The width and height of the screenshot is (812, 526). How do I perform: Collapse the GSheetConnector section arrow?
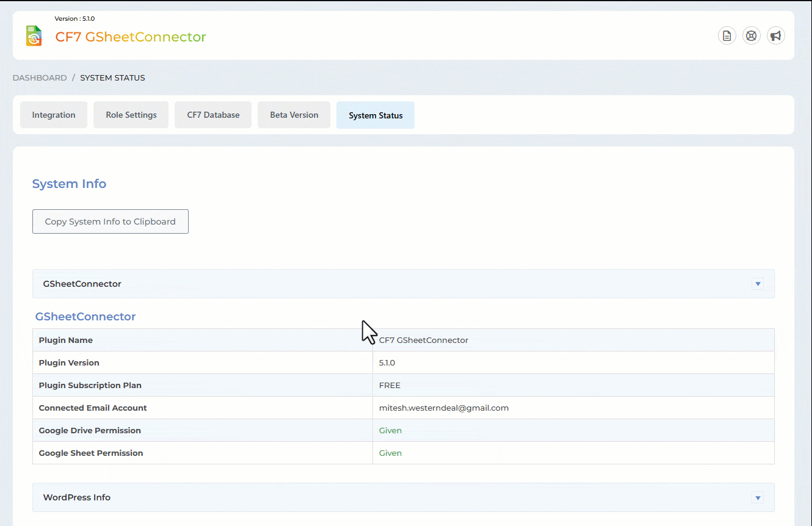coord(758,284)
